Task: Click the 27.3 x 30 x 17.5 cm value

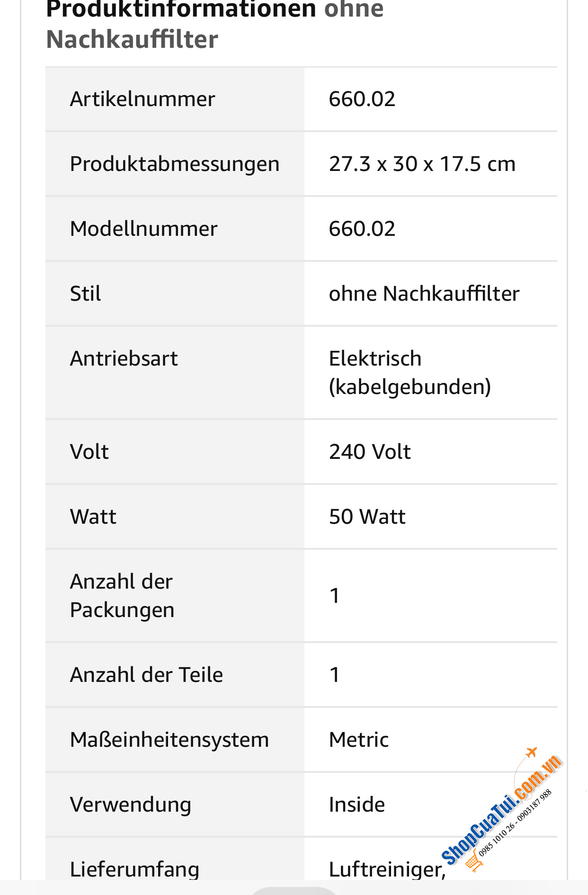Action: (x=422, y=164)
